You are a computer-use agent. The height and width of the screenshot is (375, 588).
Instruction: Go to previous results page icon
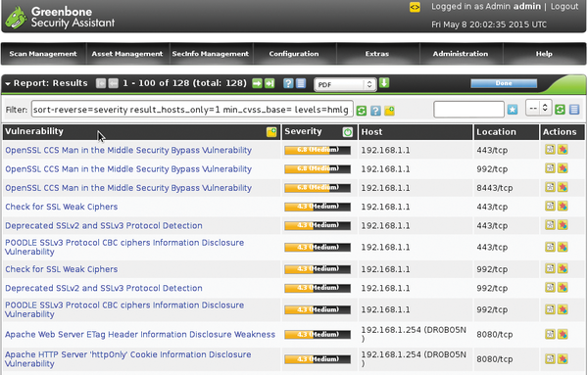114,83
